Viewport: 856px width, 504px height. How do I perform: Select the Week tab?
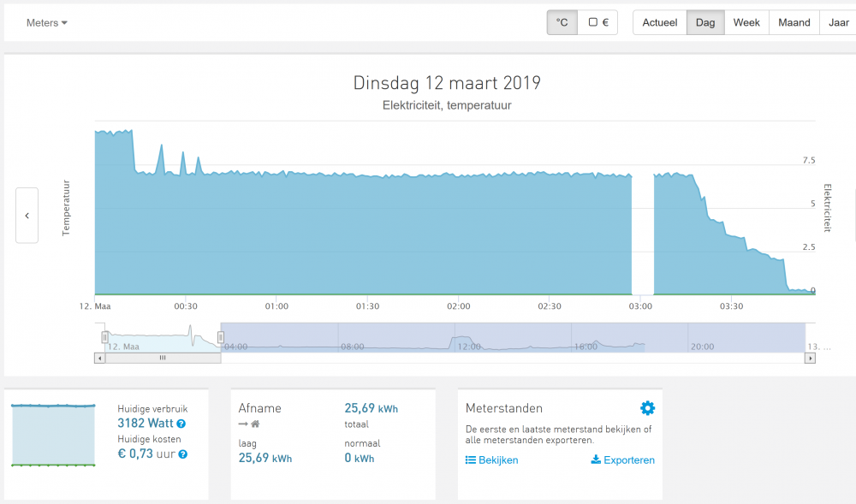pyautogui.click(x=746, y=23)
